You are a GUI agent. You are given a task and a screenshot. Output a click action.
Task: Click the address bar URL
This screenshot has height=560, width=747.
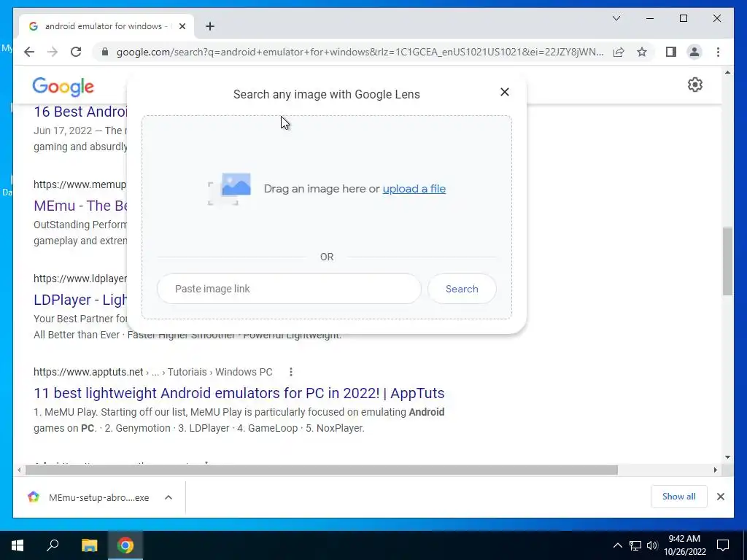coord(360,52)
